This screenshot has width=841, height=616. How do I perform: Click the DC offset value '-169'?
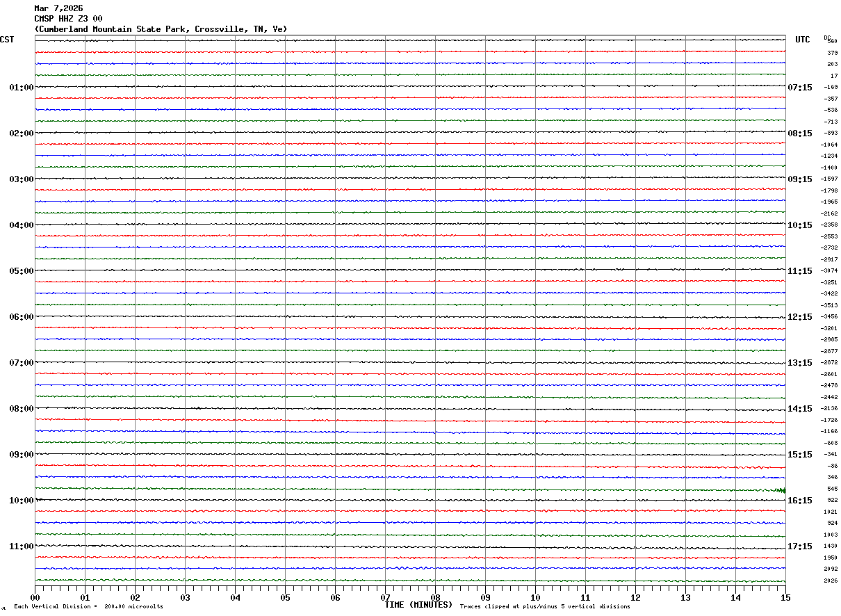(x=831, y=87)
